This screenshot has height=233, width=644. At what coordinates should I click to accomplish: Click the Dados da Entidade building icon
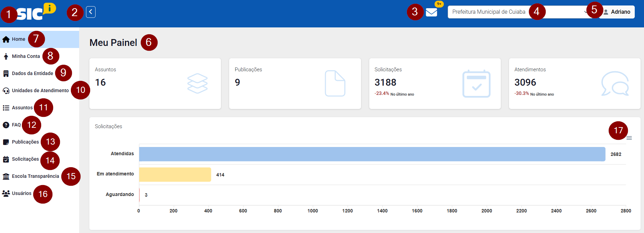[x=6, y=73]
